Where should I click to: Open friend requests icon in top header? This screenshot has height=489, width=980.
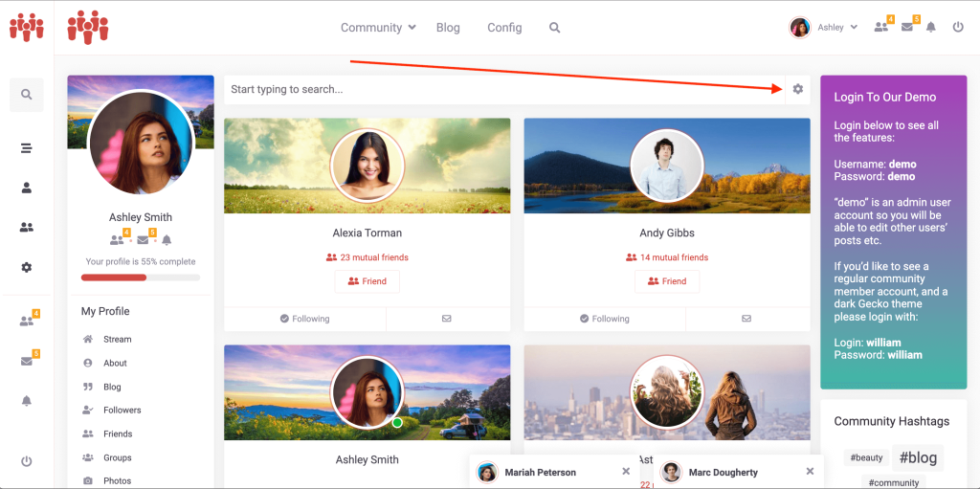883,26
